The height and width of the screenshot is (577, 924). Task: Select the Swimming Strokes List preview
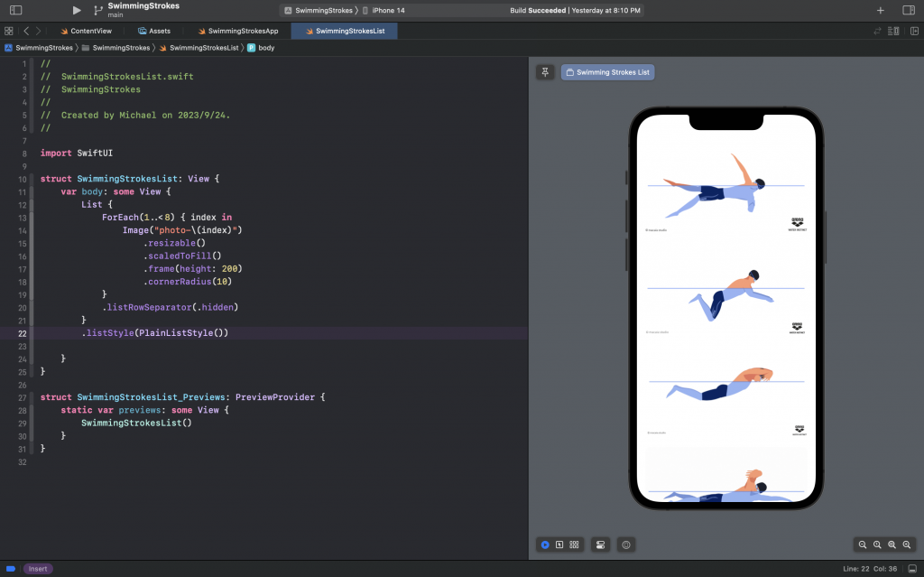[x=607, y=72]
